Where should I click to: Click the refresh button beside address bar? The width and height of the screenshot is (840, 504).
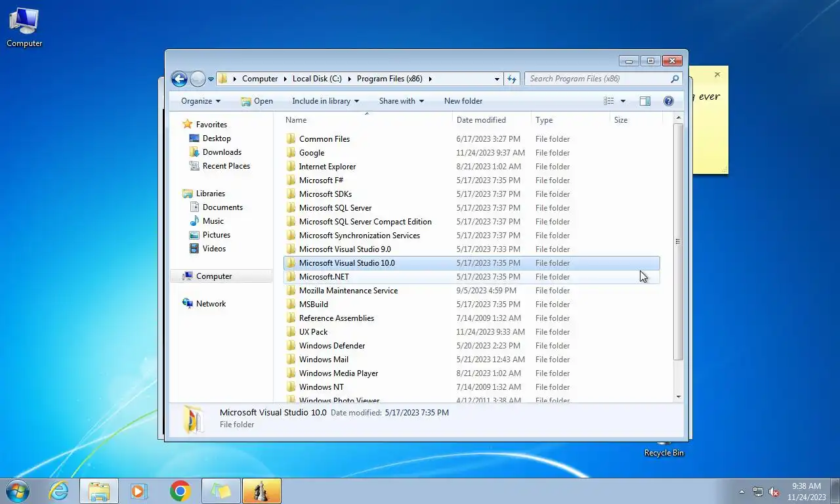(x=512, y=79)
